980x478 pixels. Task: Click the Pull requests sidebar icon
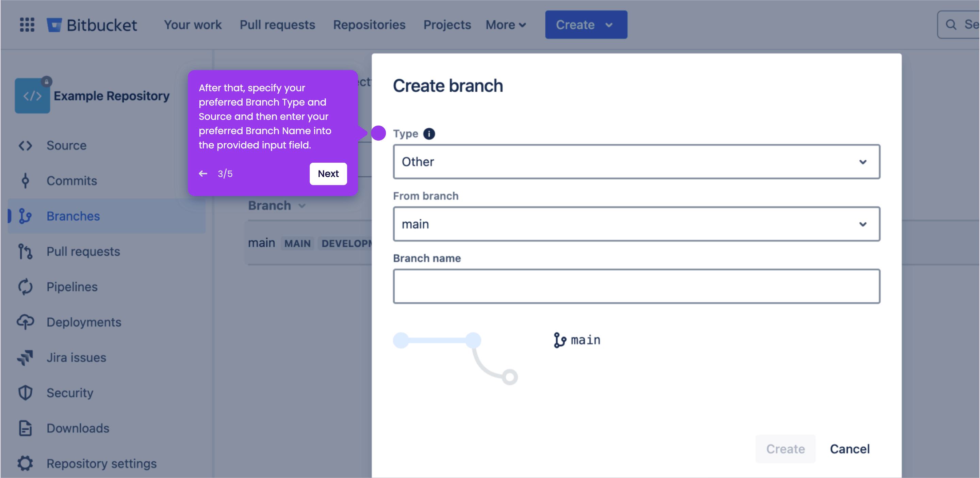pos(26,252)
